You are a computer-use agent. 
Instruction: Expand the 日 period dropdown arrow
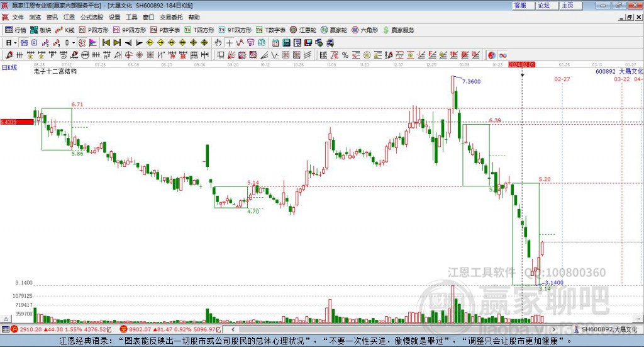(16, 43)
